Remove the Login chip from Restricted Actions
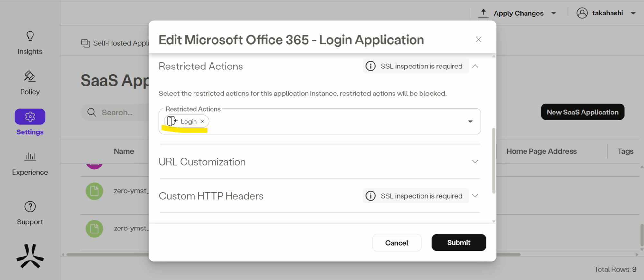 pyautogui.click(x=203, y=122)
